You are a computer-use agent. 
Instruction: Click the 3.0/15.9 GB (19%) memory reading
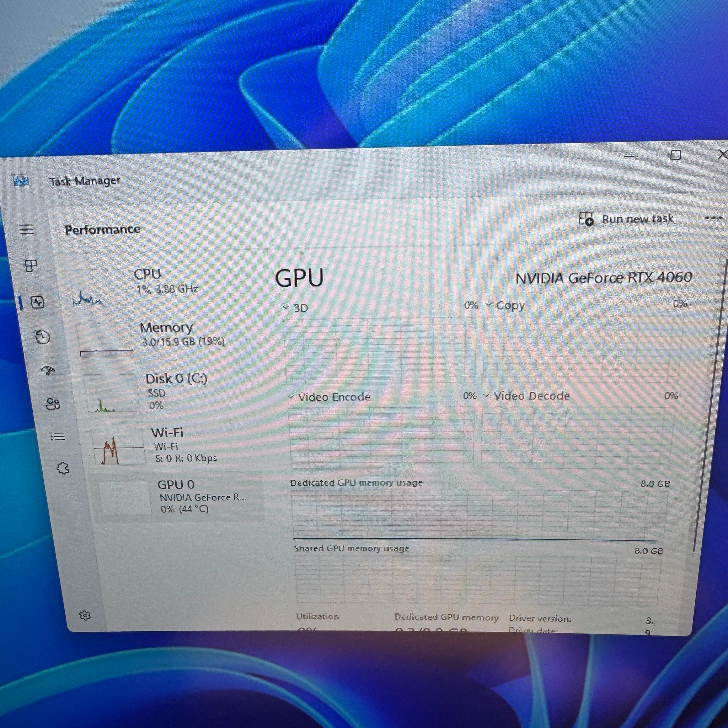tap(183, 341)
